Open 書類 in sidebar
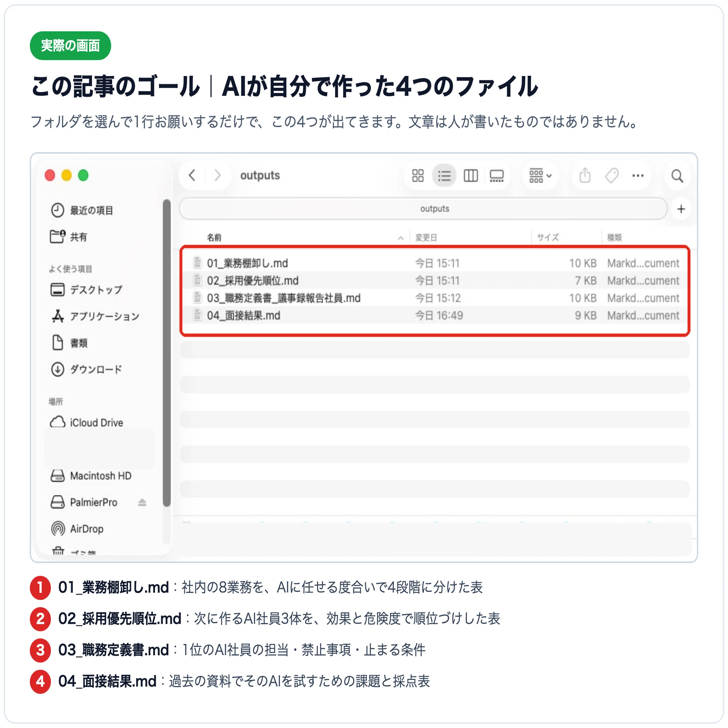Viewport: 728px width, 728px height. tap(69, 343)
